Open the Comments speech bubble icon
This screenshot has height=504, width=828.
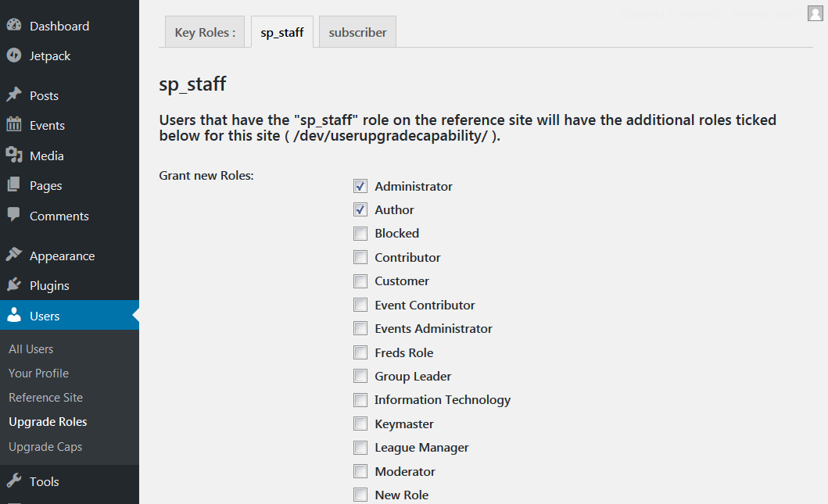pos(14,215)
